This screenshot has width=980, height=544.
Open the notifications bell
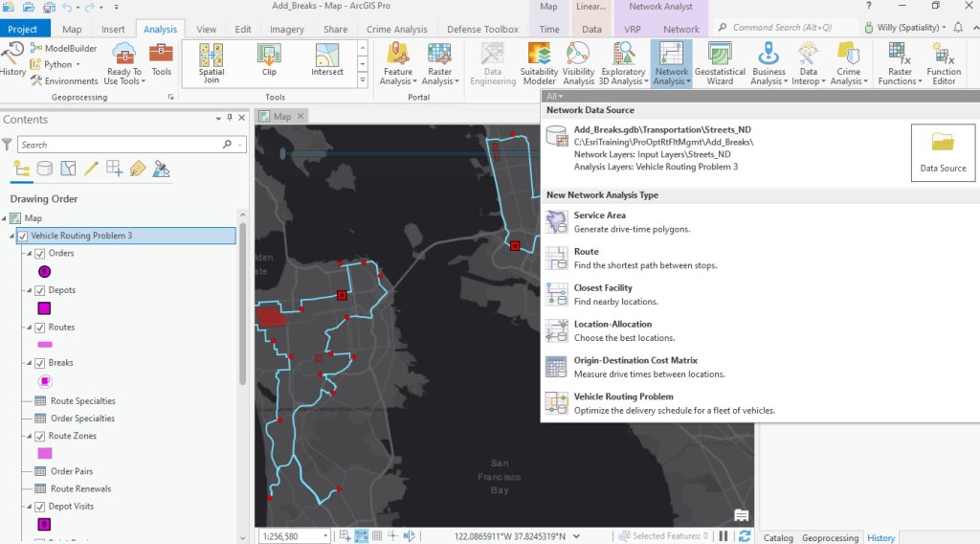[x=958, y=28]
